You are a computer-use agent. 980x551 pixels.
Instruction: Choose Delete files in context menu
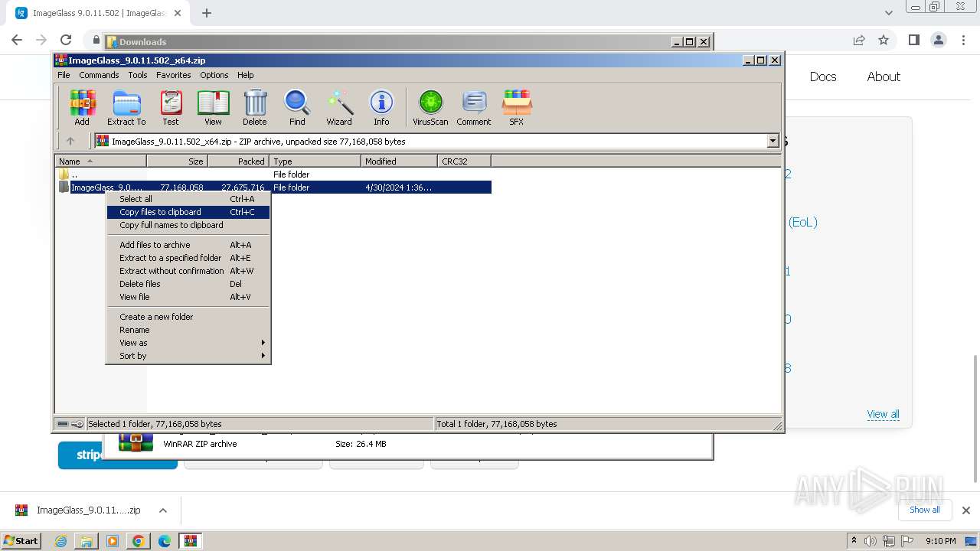pyautogui.click(x=188, y=284)
